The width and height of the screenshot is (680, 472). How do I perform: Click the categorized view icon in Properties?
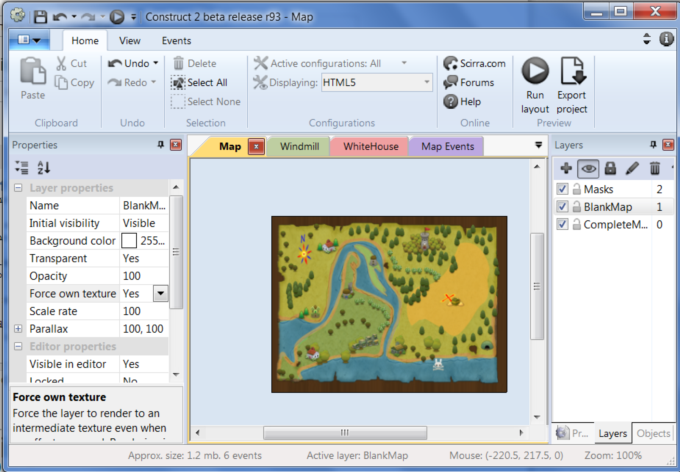pyautogui.click(x=22, y=167)
